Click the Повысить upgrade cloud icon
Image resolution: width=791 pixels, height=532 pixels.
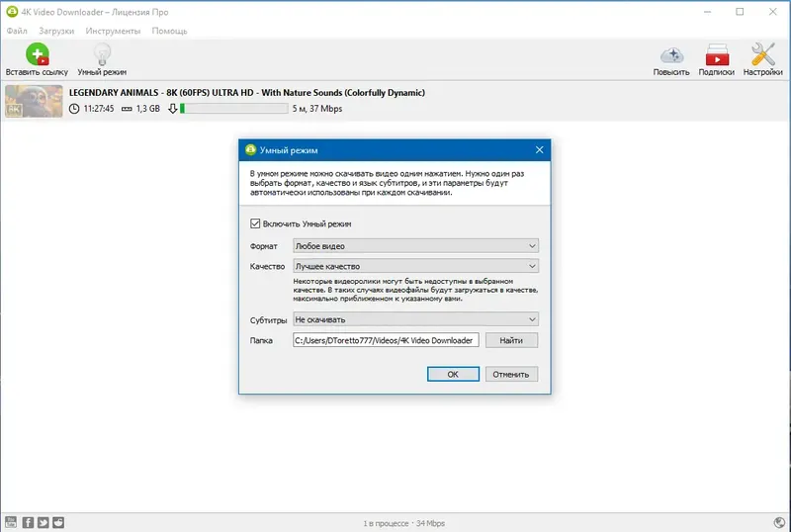pos(671,55)
